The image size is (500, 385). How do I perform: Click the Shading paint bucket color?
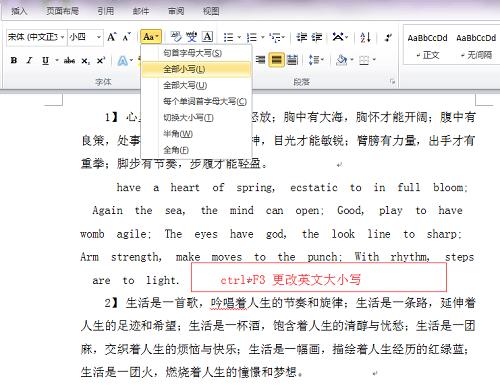tap(342, 60)
